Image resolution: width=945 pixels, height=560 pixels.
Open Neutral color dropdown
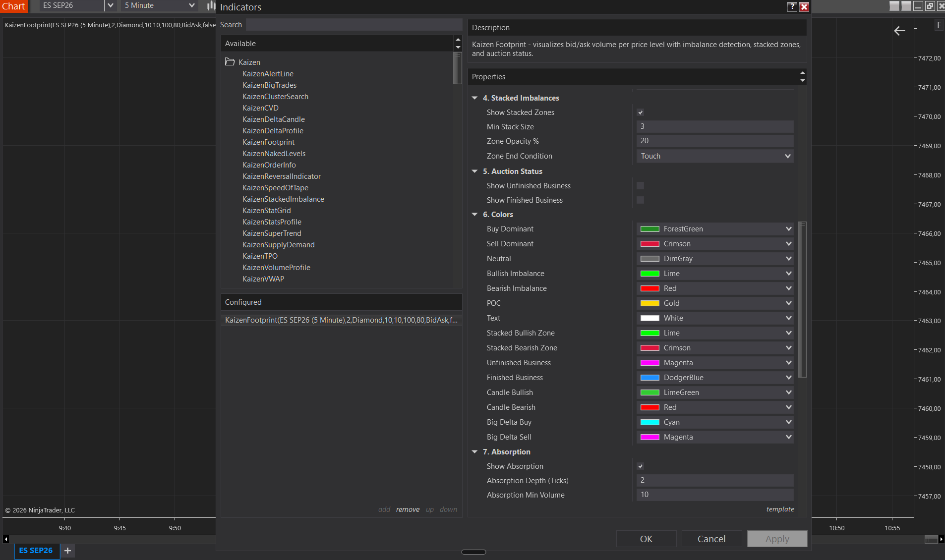(715, 259)
